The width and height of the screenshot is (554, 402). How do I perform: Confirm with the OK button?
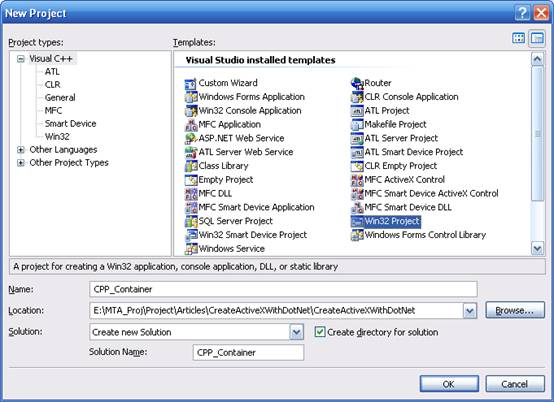click(x=449, y=384)
